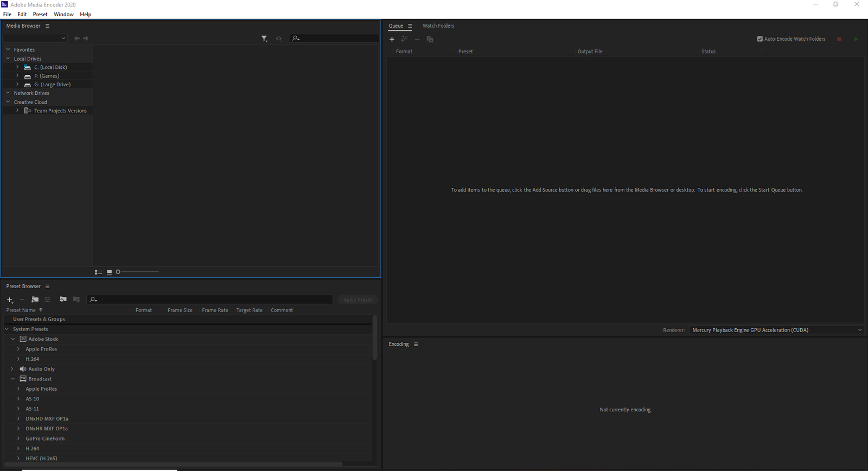The image size is (868, 471).
Task: Expand C: (Local Disk) drive
Action: pos(17,67)
